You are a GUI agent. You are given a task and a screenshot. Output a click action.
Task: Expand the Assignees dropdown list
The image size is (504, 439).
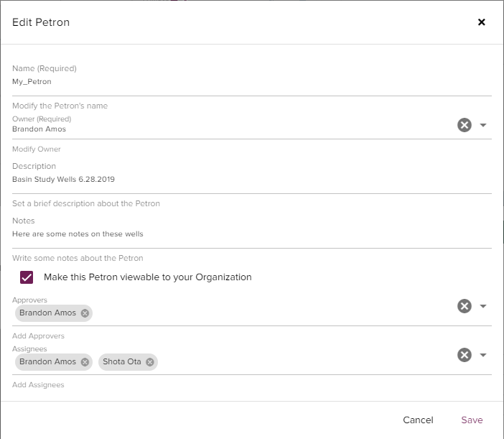point(483,355)
